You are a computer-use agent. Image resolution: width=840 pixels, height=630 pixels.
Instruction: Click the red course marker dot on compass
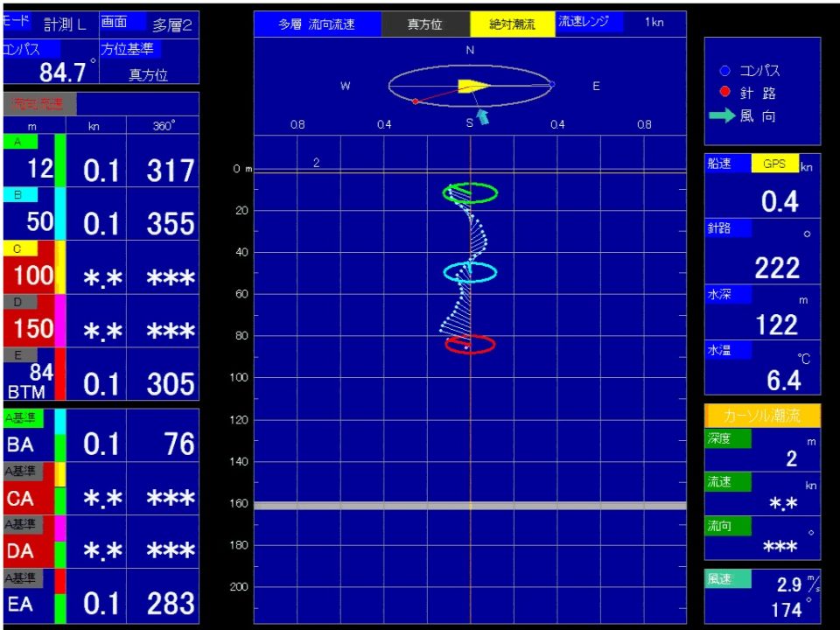tap(415, 101)
